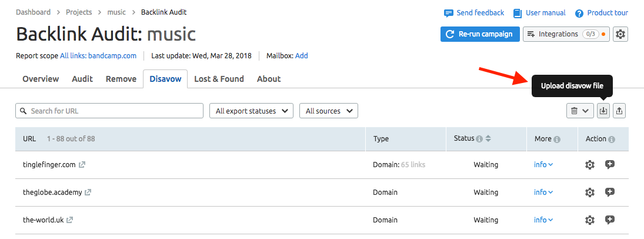Open All export statuses dropdown
This screenshot has height=239, width=644.
pyautogui.click(x=251, y=111)
